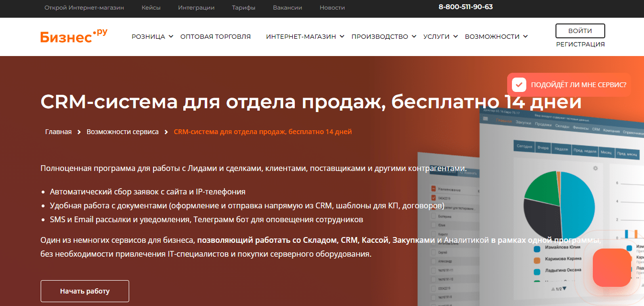Click the Начать работу button
Image resolution: width=644 pixels, height=306 pixels.
(x=85, y=291)
